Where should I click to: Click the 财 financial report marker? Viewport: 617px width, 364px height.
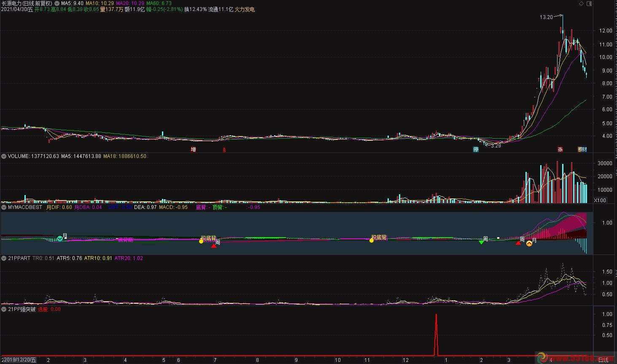[584, 149]
